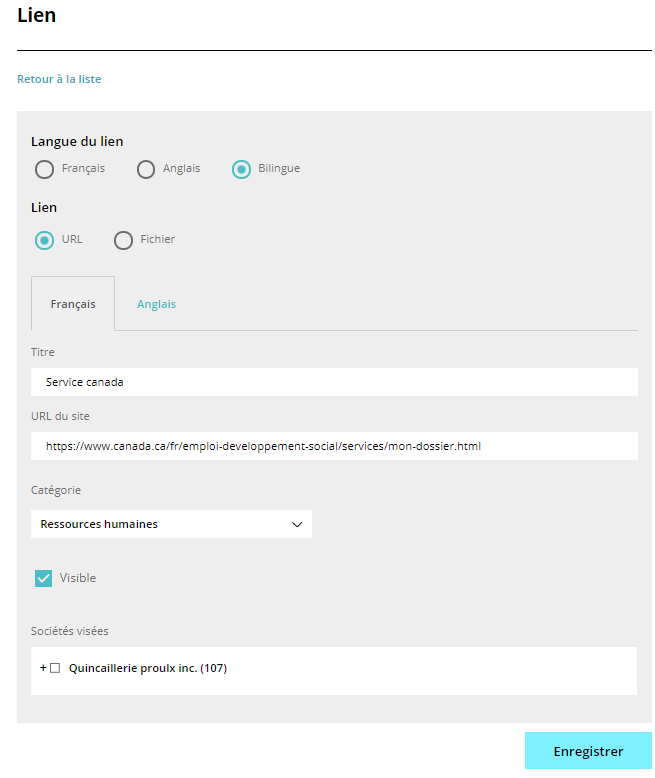Select the Français language radio button
The image size is (655, 778).
tap(44, 169)
